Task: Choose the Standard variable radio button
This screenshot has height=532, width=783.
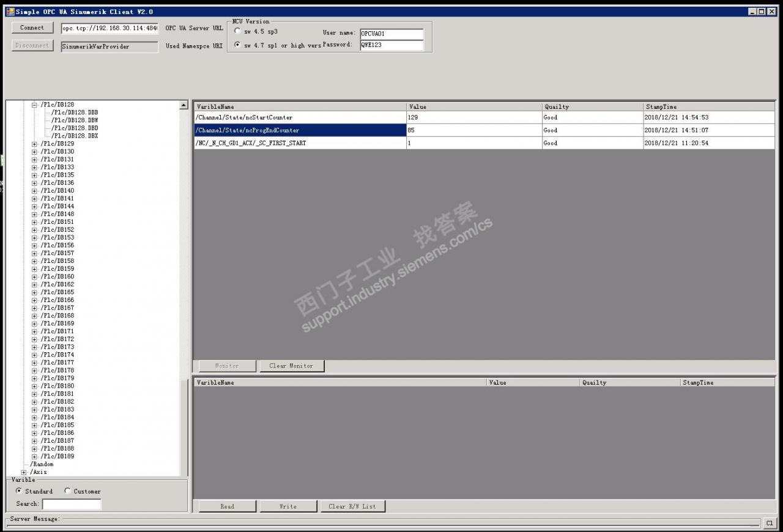Action: pos(19,491)
